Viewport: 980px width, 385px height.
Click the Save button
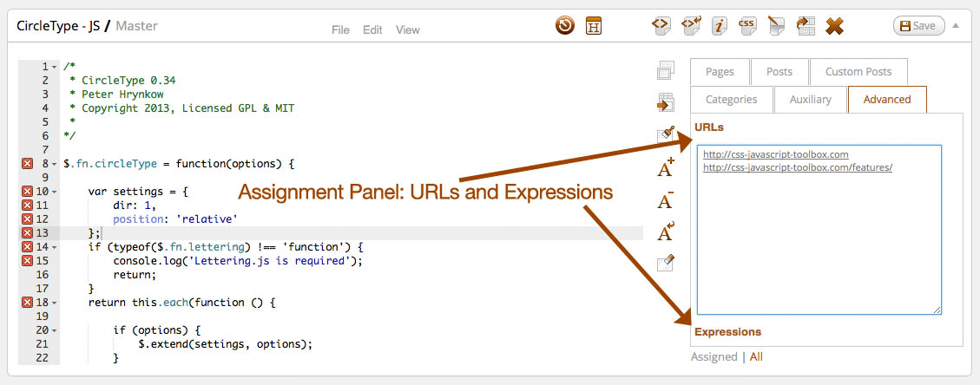tap(918, 26)
